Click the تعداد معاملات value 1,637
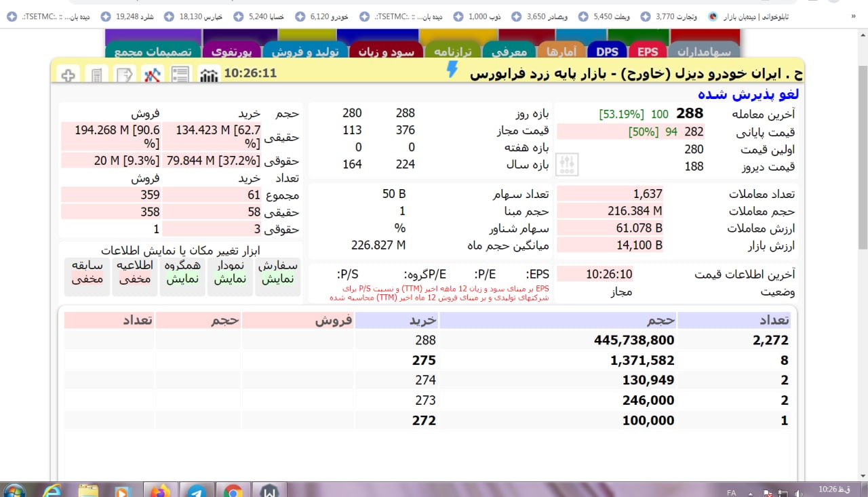This screenshot has width=868, height=497. coord(648,194)
